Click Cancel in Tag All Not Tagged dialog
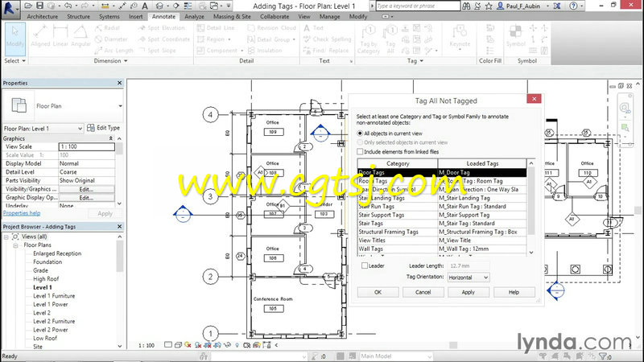The width and height of the screenshot is (644, 362). (x=423, y=292)
